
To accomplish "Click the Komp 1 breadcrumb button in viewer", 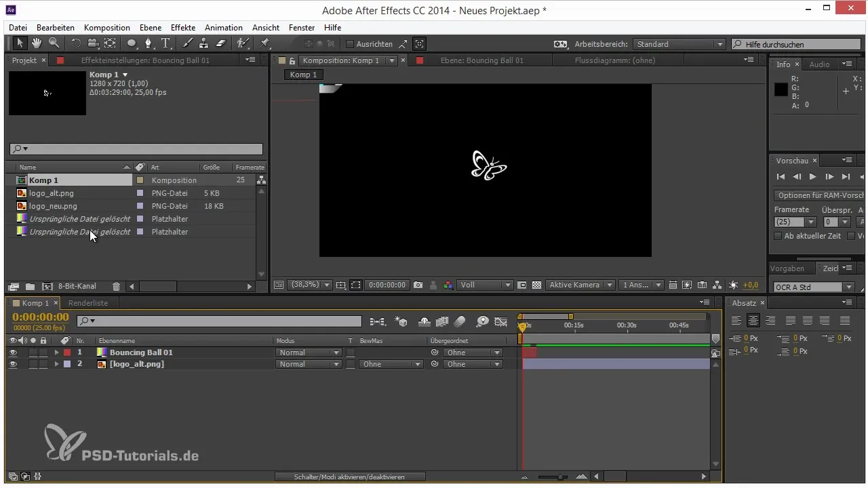I will (x=303, y=75).
